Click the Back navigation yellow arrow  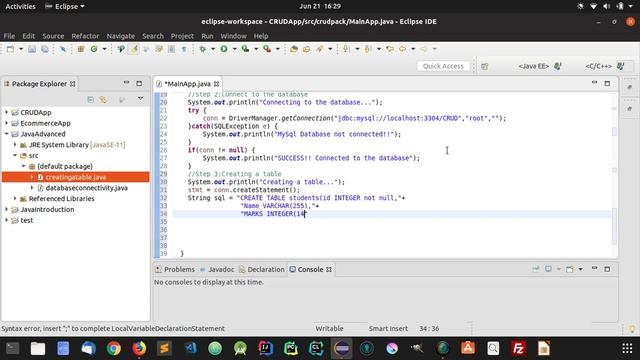click(x=402, y=49)
